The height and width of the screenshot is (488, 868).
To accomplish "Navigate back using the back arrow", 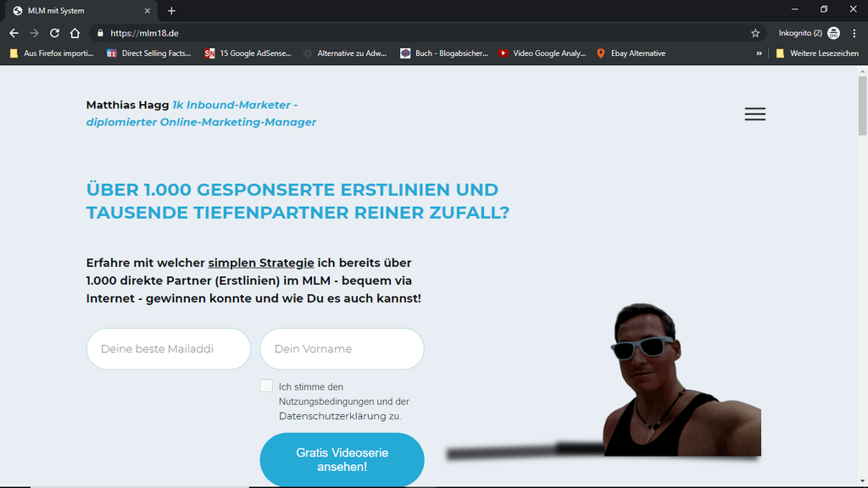I will pos(14,32).
